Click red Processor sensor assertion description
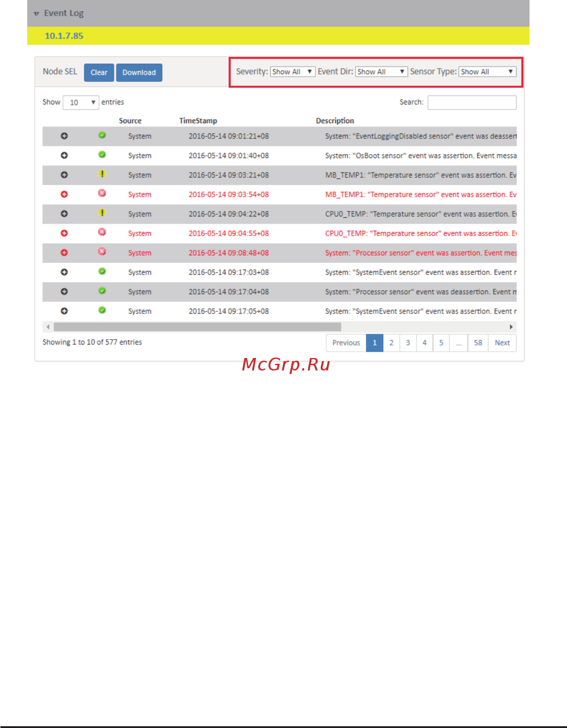The width and height of the screenshot is (567, 728). click(421, 253)
